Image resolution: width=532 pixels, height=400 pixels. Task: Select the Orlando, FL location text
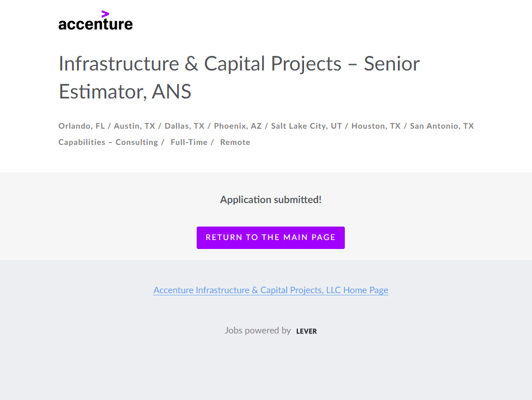(82, 126)
